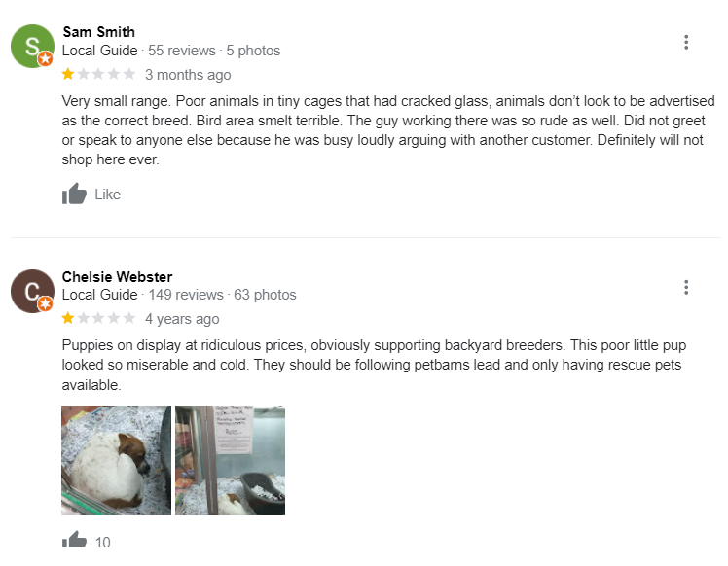Like Sam Smith's review with thumbs up
The width and height of the screenshot is (728, 566).
coord(74,194)
